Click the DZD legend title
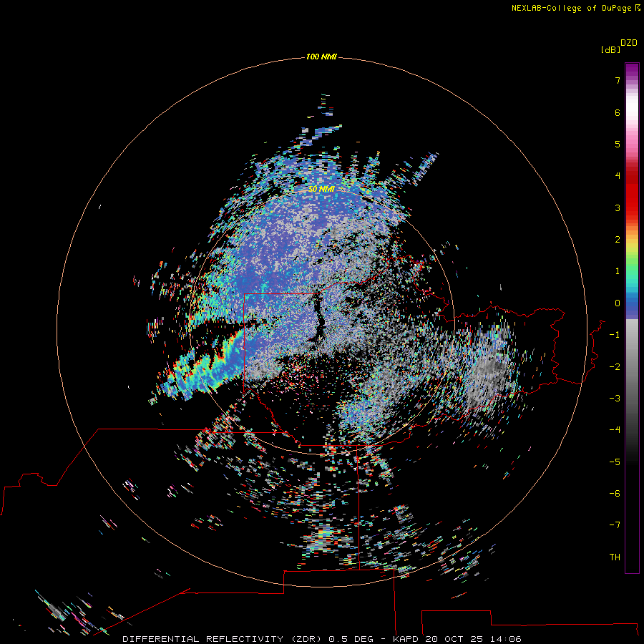This screenshot has width=644, height=644. 629,43
